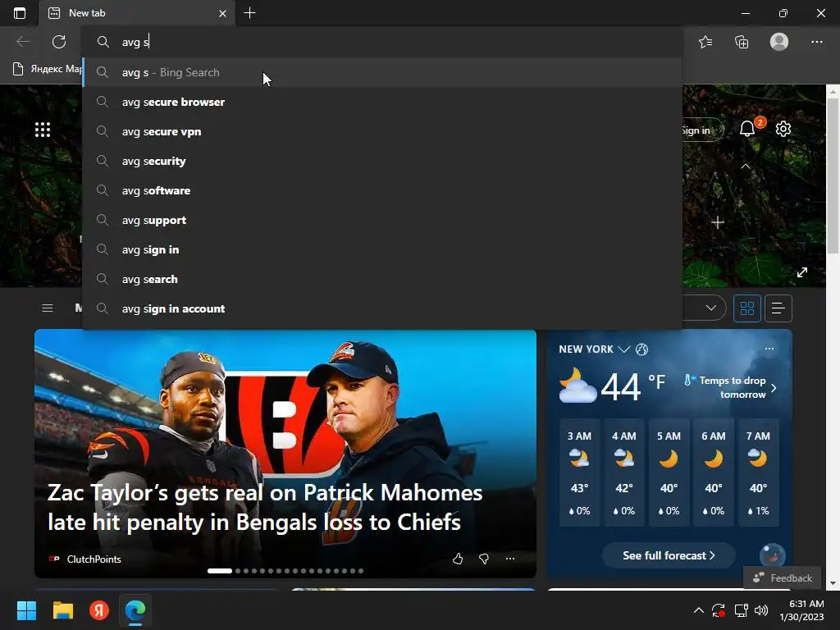Viewport: 840px width, 630px height.
Task: Click the page vertical scrollbar thumb
Action: click(833, 176)
